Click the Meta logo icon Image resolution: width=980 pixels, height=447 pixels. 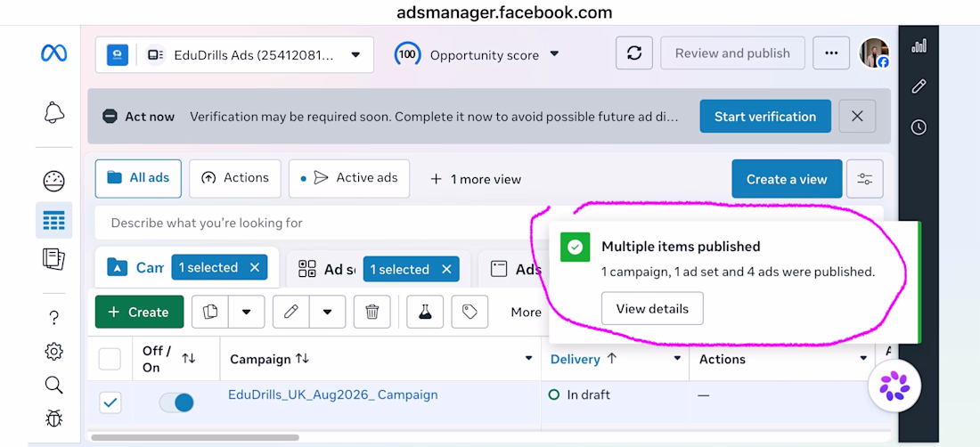click(x=53, y=53)
